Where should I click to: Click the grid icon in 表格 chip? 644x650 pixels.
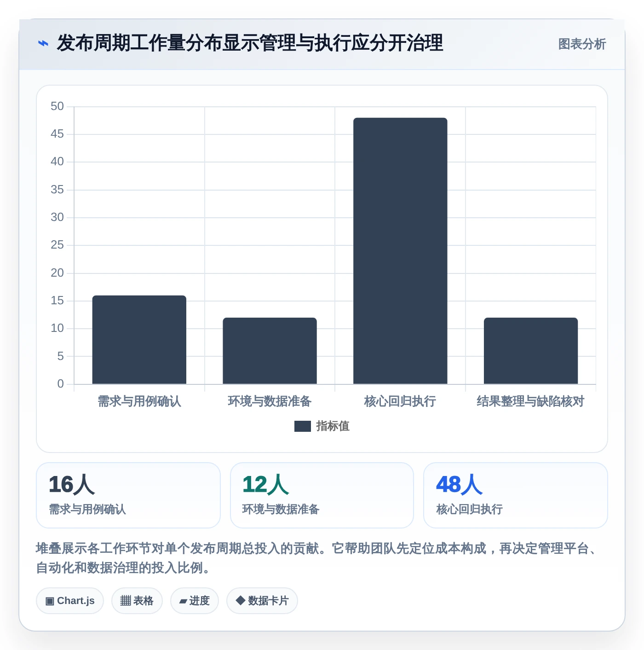126,601
